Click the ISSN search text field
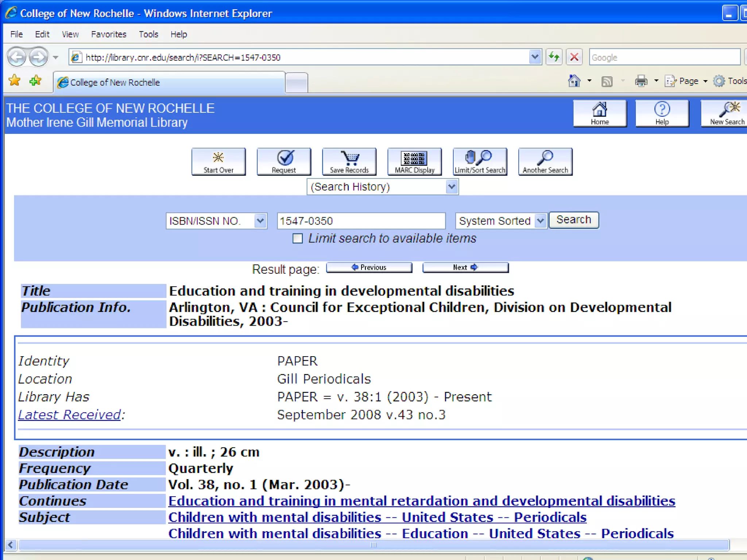Viewport: 747px width, 560px height. click(361, 221)
